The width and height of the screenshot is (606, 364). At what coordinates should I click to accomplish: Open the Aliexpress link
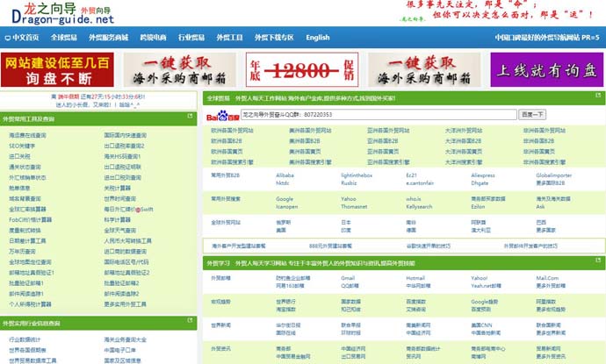tap(483, 175)
